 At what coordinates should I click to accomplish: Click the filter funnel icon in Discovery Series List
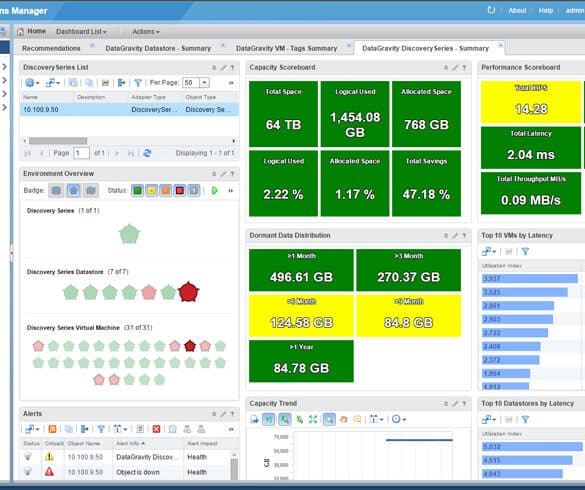click(138, 83)
